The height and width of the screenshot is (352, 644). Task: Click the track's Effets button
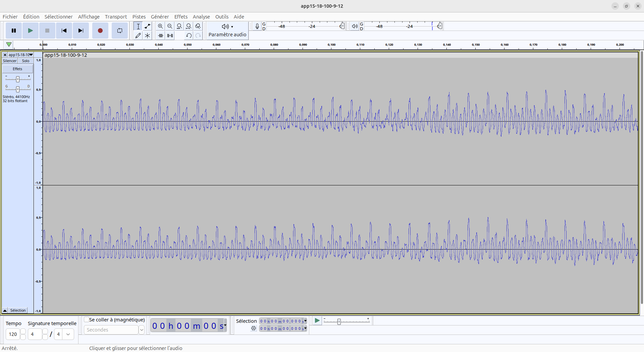pos(17,69)
